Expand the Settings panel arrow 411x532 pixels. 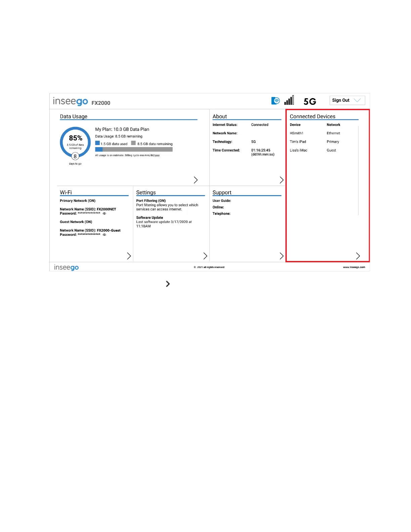(x=205, y=256)
